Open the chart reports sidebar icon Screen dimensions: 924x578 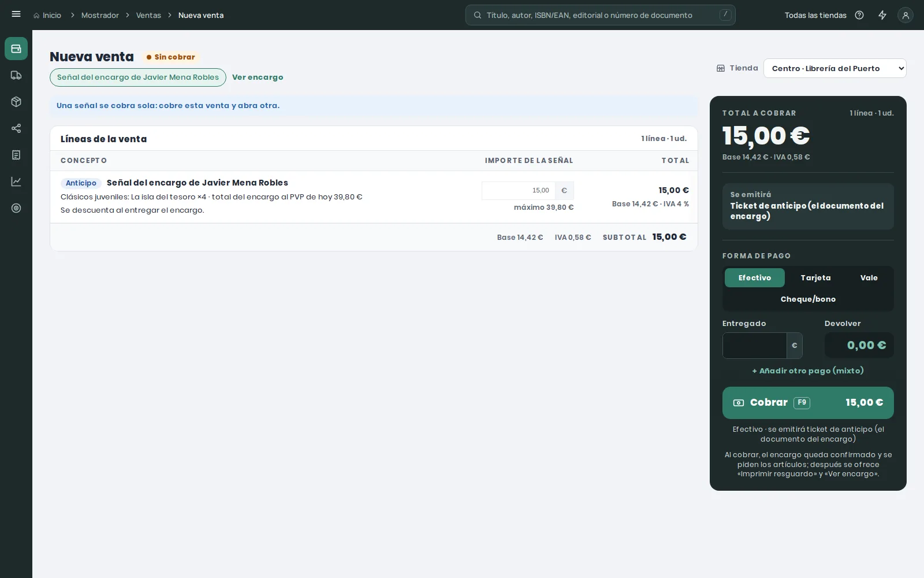16,181
